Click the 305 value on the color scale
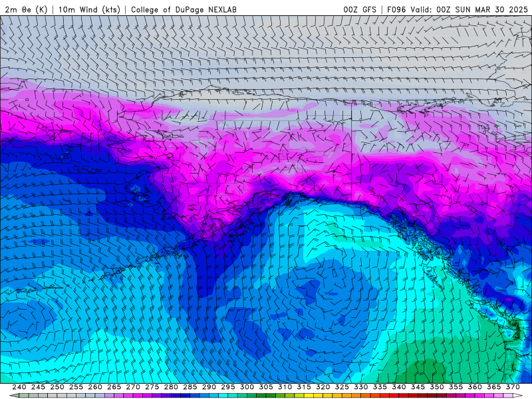This screenshot has height=399, width=532. (x=266, y=387)
